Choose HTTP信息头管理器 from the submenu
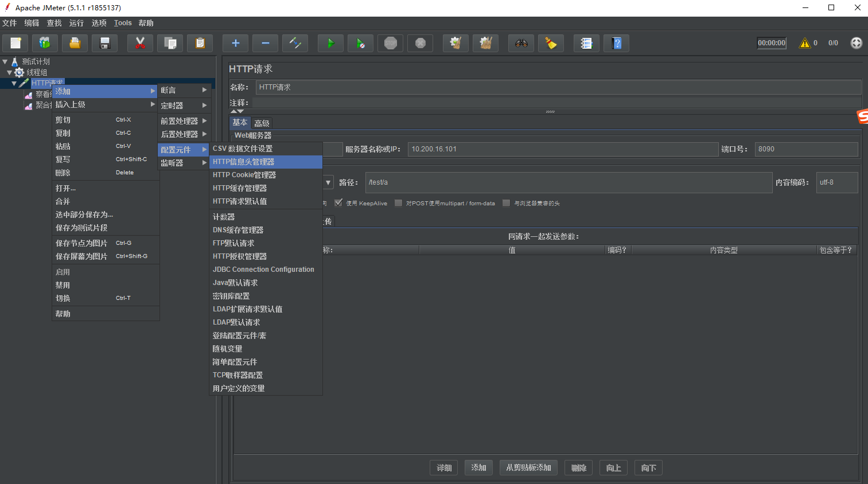868x484 pixels. 266,162
